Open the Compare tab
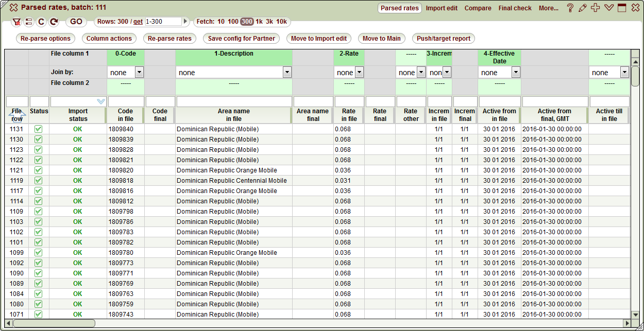Viewport: 644px width, 331px height. coord(478,8)
